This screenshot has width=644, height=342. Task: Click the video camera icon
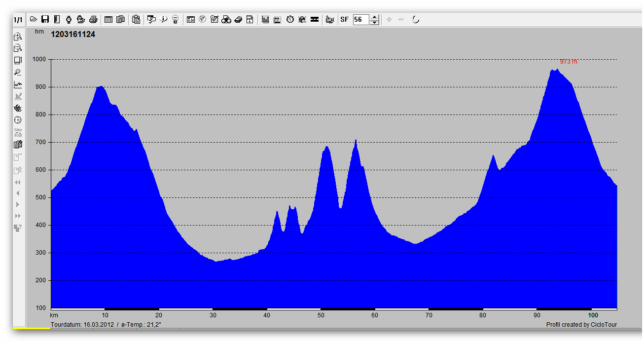click(330, 20)
